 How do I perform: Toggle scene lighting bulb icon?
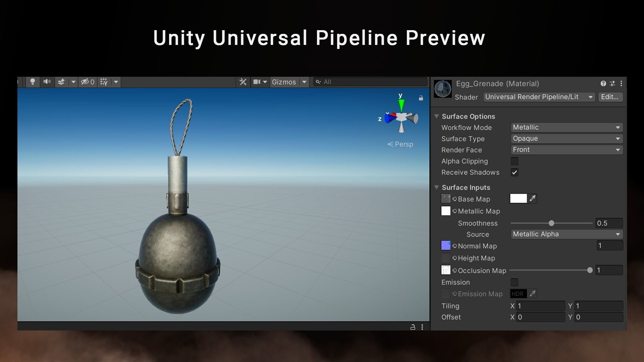click(33, 82)
